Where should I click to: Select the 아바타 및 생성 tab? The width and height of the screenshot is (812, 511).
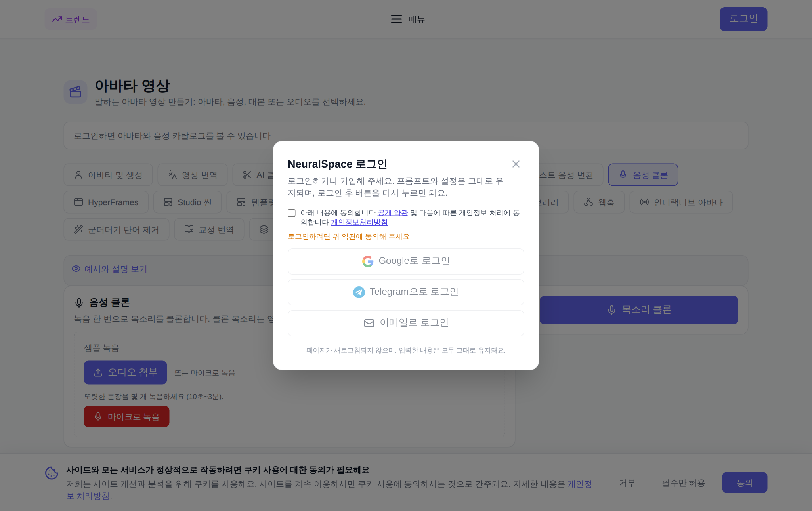pyautogui.click(x=108, y=175)
